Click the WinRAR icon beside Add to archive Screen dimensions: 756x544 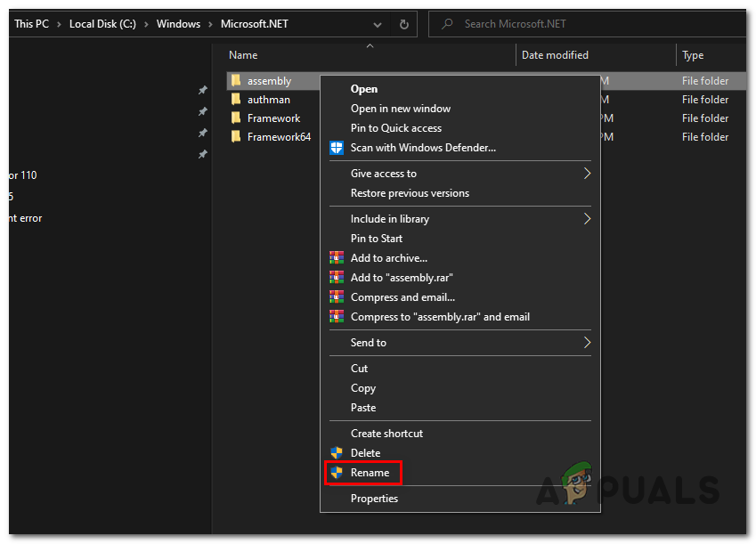tap(337, 258)
